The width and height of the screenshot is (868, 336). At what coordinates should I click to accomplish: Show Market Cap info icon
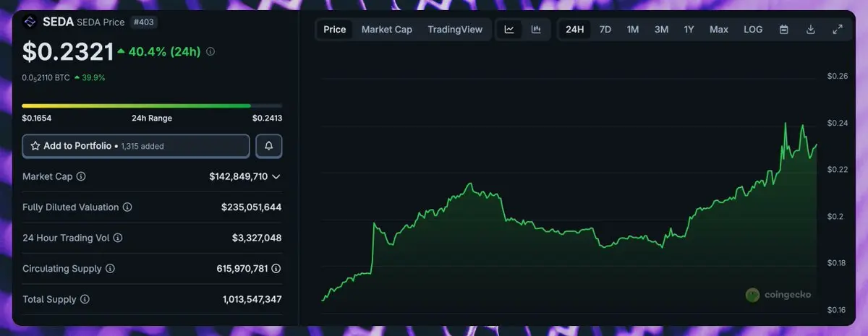tap(81, 176)
